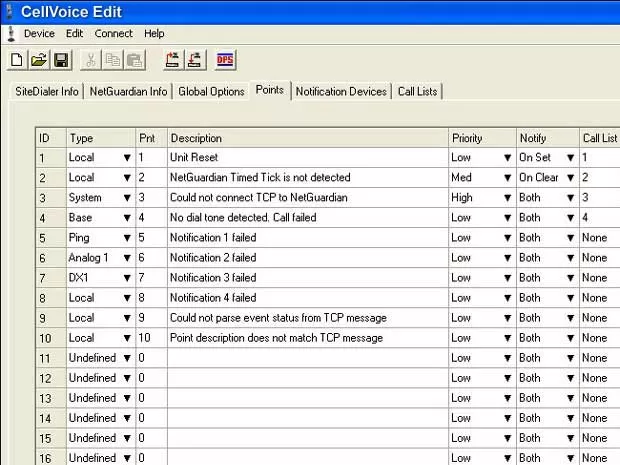
Task: Click Call List cell for row 2
Action: [x=598, y=178]
